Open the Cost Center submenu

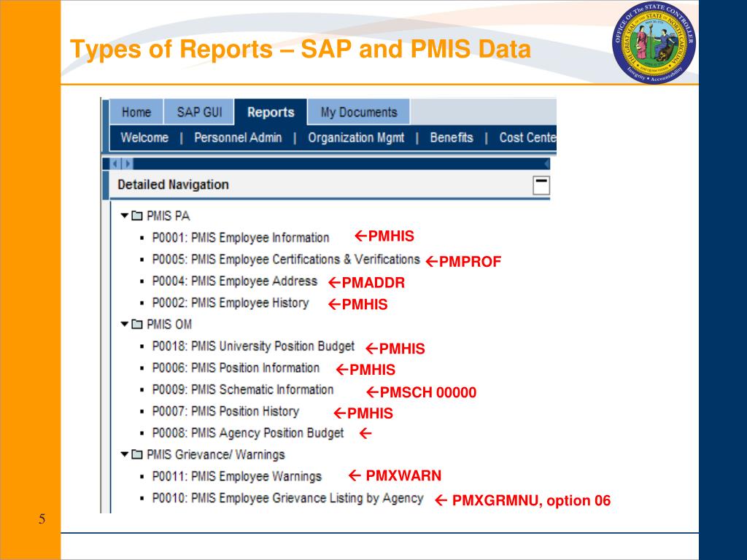click(527, 138)
